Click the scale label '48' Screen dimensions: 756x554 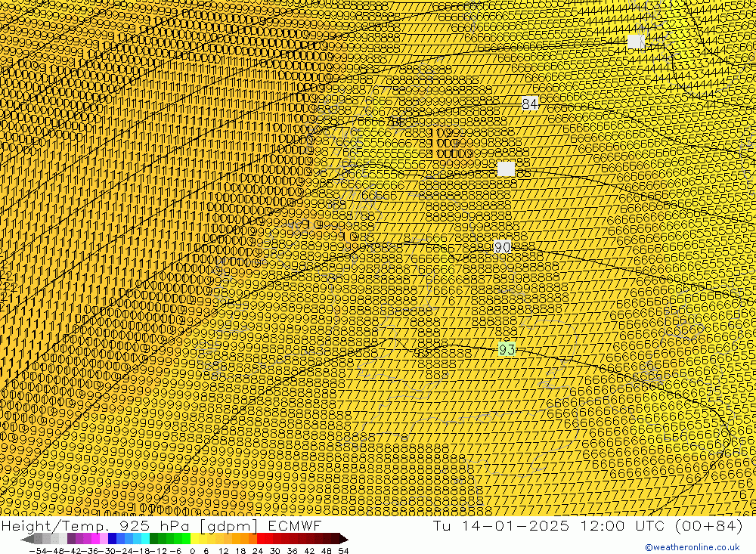pos(327,551)
